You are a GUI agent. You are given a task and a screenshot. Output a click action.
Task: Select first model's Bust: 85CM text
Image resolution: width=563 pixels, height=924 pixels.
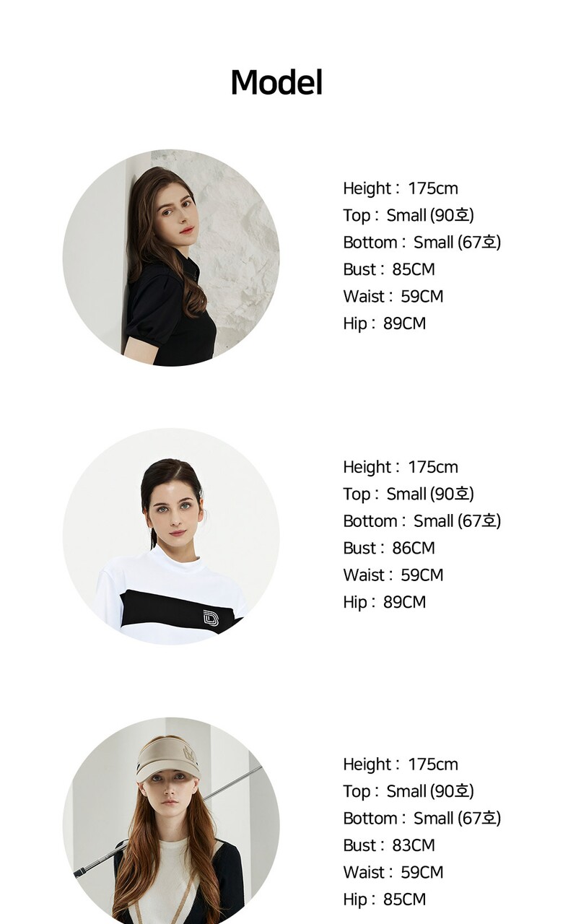point(389,269)
